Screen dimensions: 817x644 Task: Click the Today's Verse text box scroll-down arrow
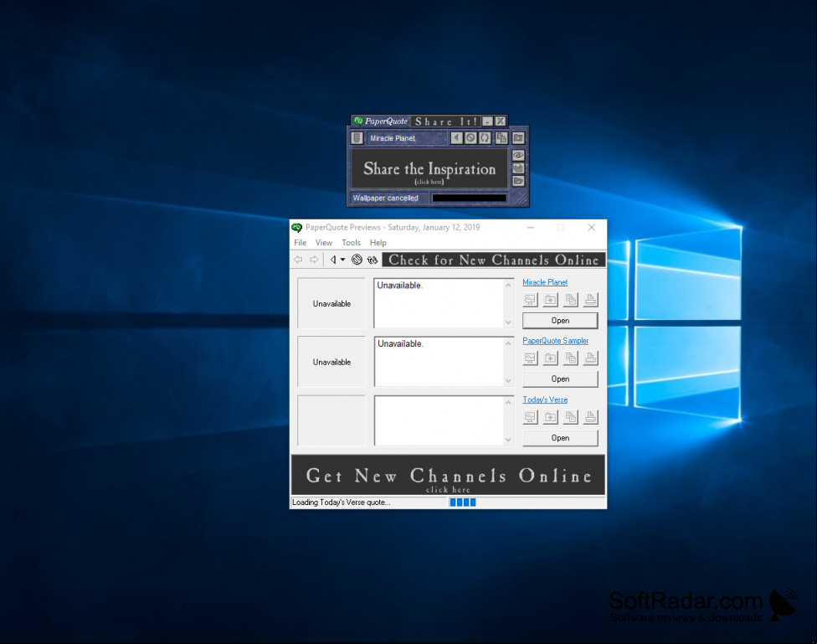pyautogui.click(x=508, y=440)
